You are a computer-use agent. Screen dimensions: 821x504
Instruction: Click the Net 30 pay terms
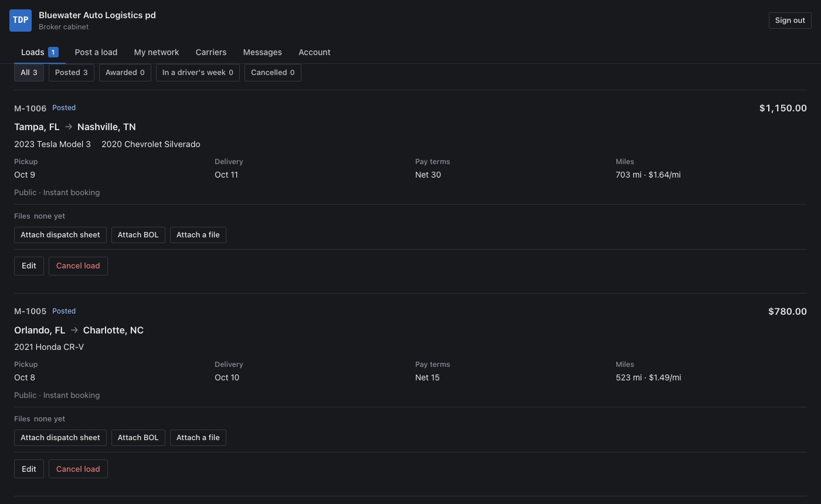428,175
